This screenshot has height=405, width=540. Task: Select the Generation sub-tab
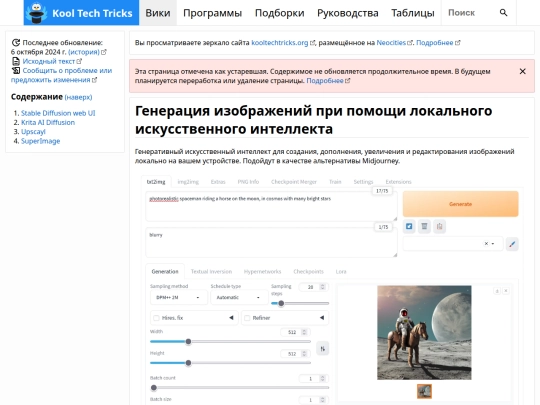click(165, 271)
